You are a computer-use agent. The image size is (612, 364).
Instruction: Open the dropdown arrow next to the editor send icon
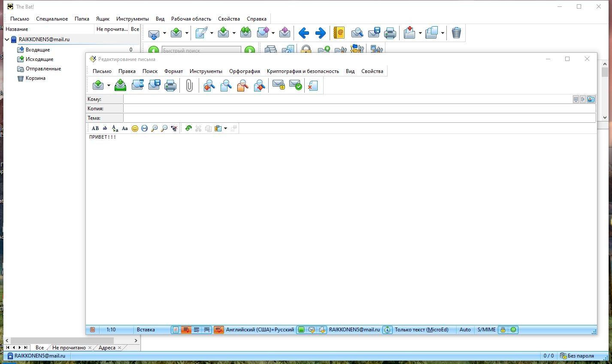[x=109, y=85]
